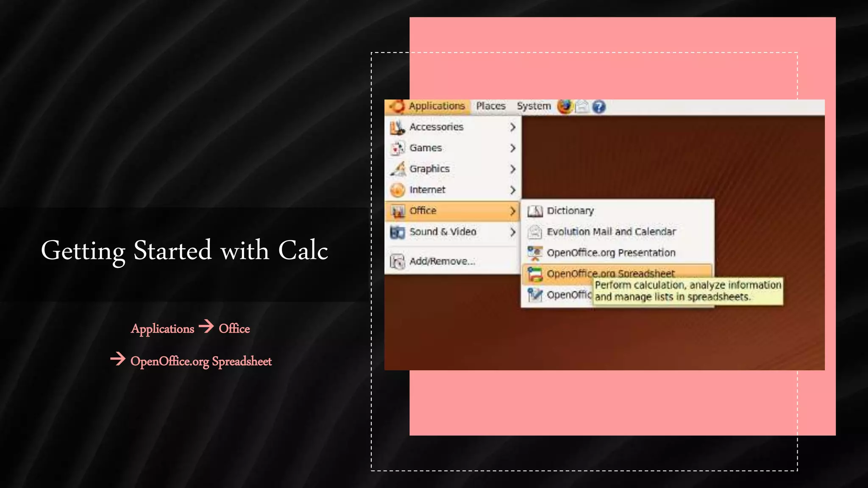Click the Ubuntu logo beside Applications
Viewport: 868px width, 488px height.
click(397, 106)
